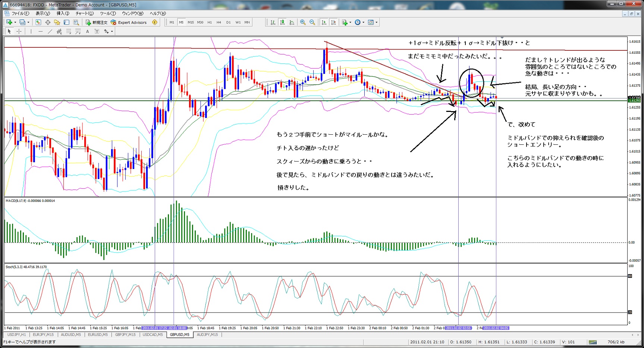Screen dimensions: 644x348
Task: Set timeframe to M15
Action: point(191,22)
